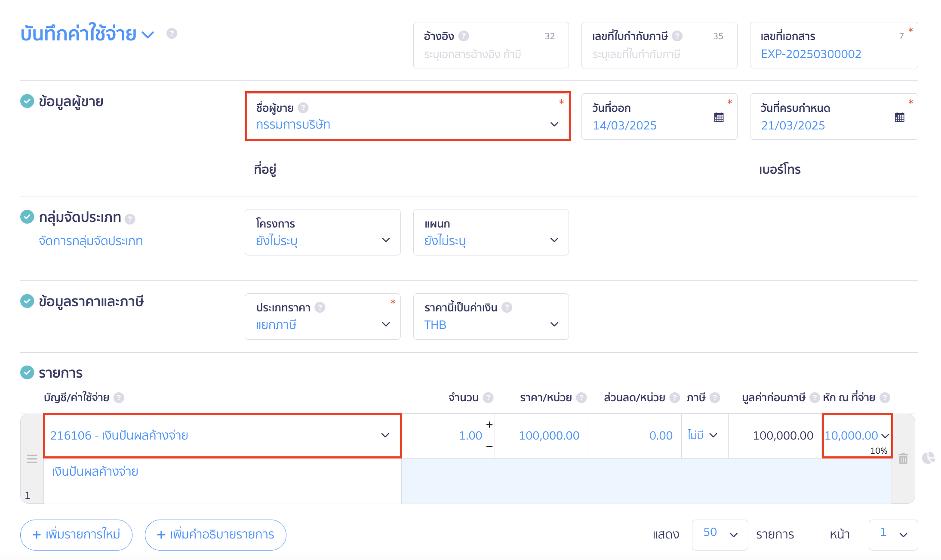Image resolution: width=941 pixels, height=560 pixels.
Task: Open ชื่อผู้ขาย vendor dropdown
Action: click(408, 116)
